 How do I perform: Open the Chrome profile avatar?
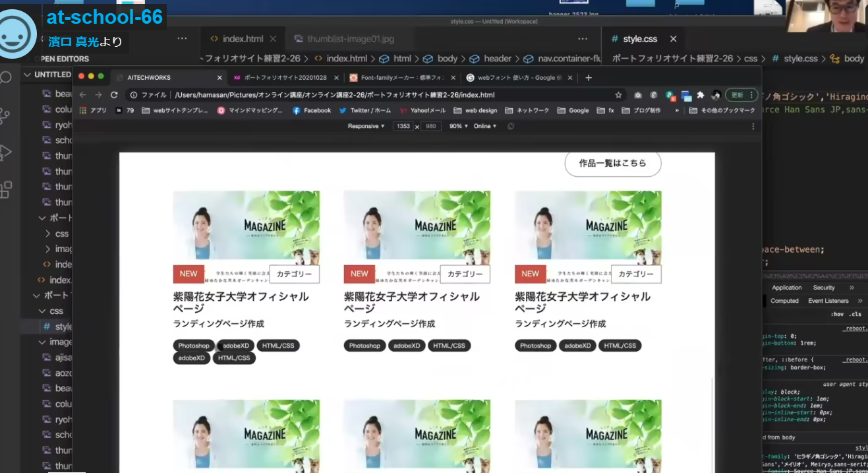pyautogui.click(x=716, y=95)
